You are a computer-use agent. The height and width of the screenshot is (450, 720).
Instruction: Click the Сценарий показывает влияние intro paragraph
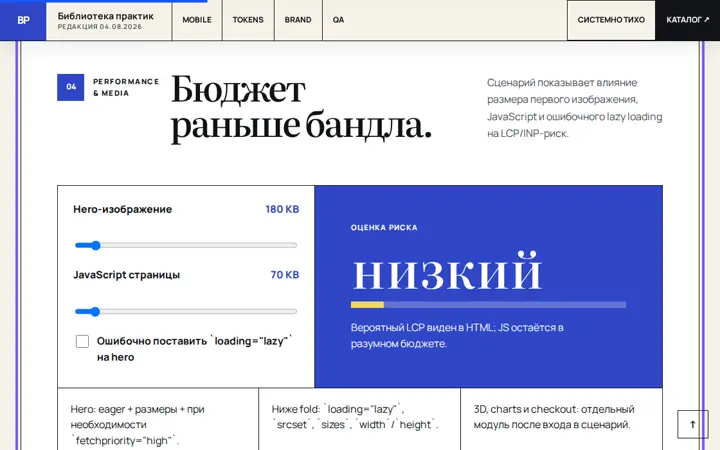574,108
